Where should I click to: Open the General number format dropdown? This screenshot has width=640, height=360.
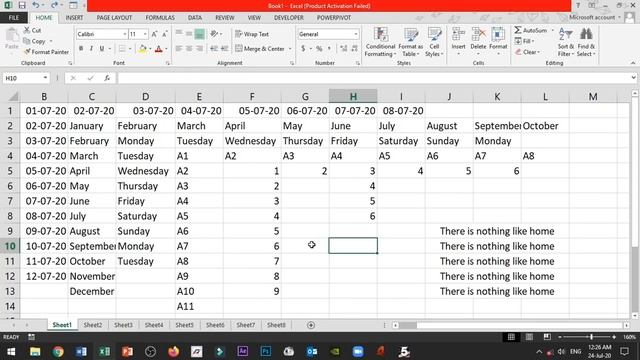point(356,34)
